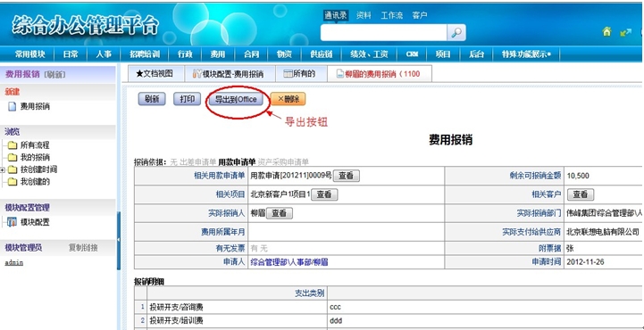Select the 用款申请单 option in 报销依据

click(x=237, y=162)
